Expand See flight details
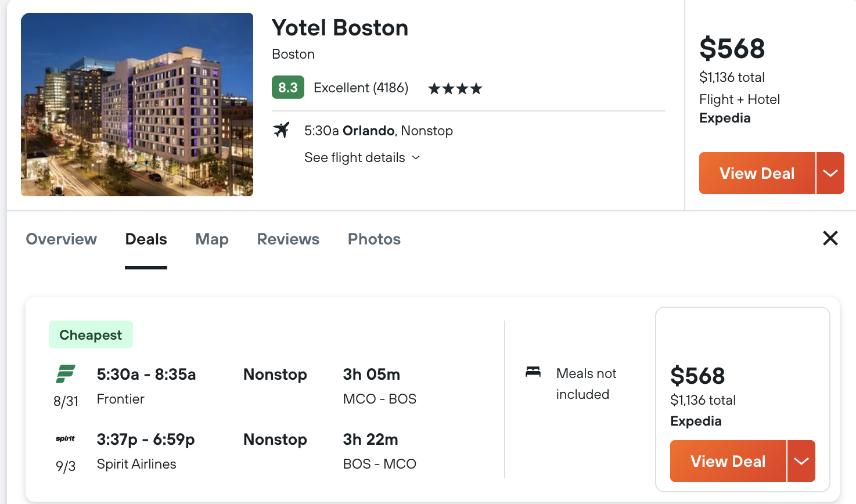Image resolution: width=856 pixels, height=504 pixels. pyautogui.click(x=362, y=157)
